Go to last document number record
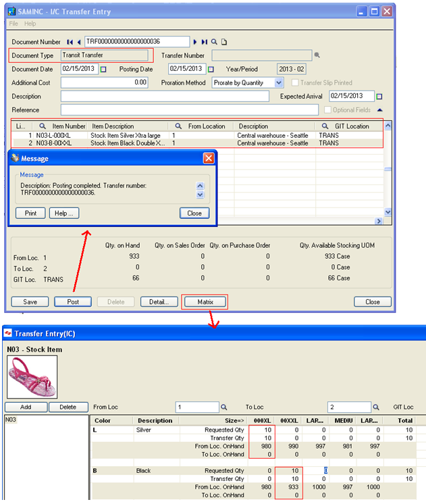The height and width of the screenshot is (504, 426). point(204,42)
